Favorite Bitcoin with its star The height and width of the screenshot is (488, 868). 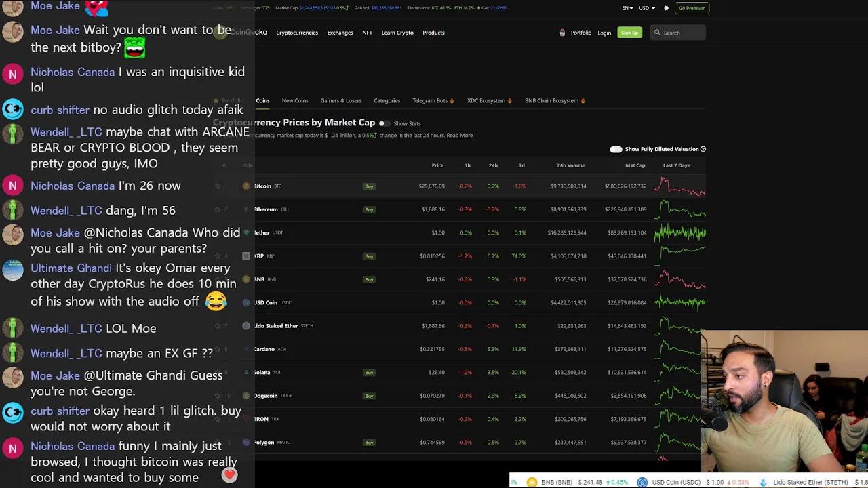(x=217, y=186)
